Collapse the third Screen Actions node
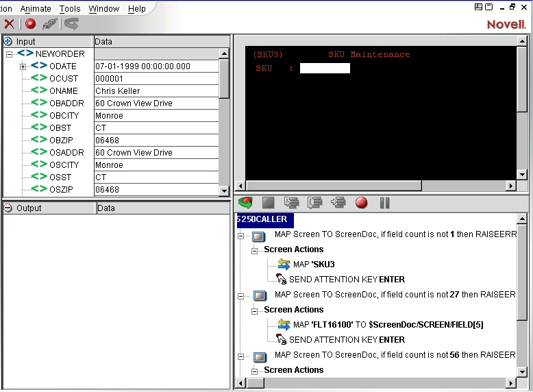 tap(254, 371)
